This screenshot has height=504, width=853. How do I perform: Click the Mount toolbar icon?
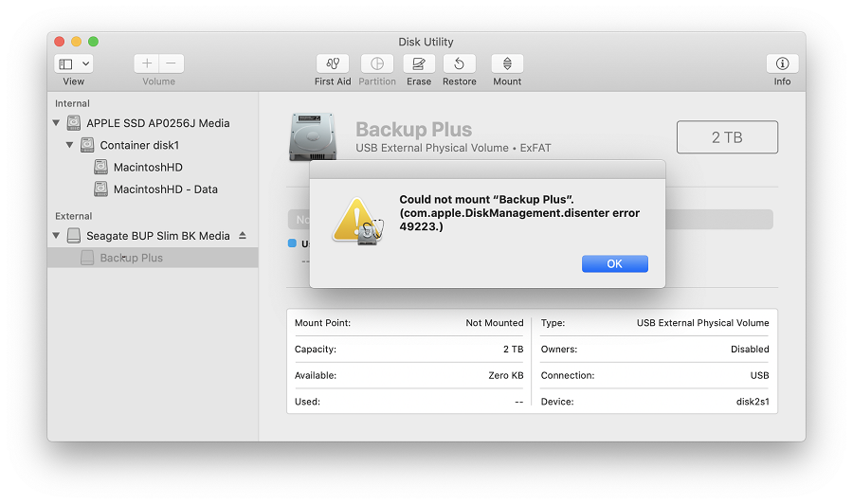coord(507,63)
